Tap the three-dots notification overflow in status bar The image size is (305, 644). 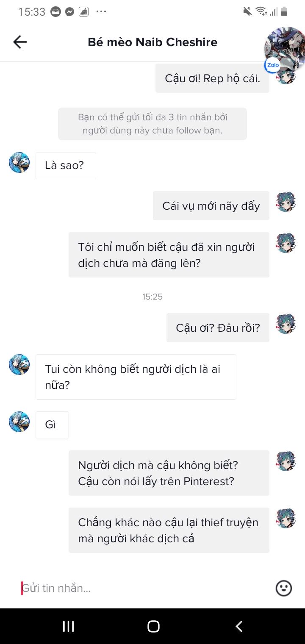coord(101,12)
